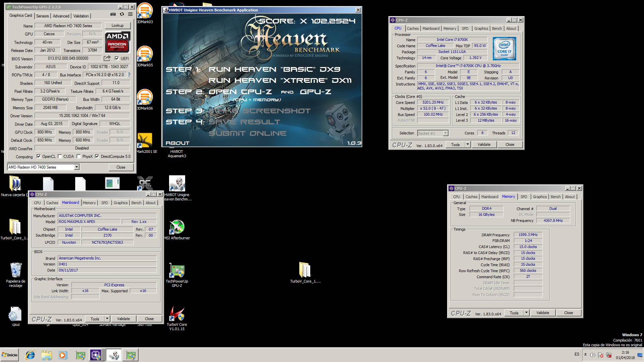This screenshot has height=362, width=644.
Task: Click the BIOS version share/export icon
Action: click(x=107, y=58)
